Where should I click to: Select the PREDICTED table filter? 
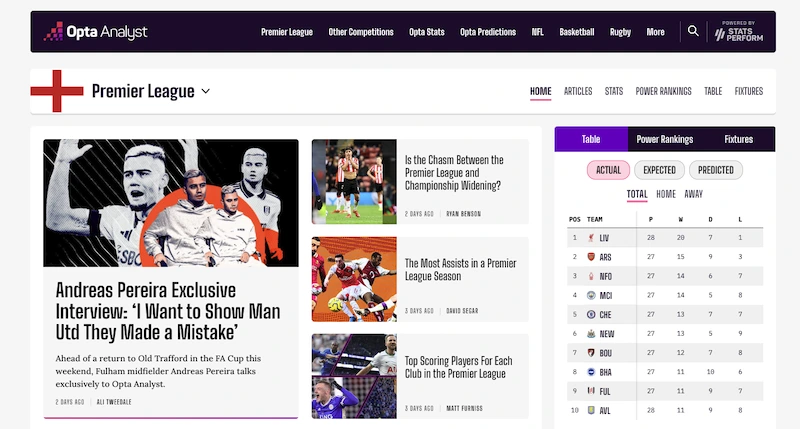[715, 170]
